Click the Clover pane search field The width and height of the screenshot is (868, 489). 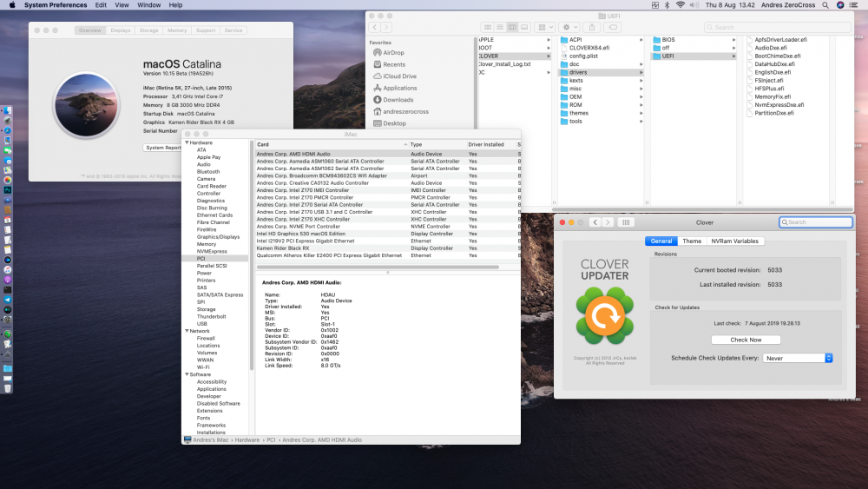(815, 222)
